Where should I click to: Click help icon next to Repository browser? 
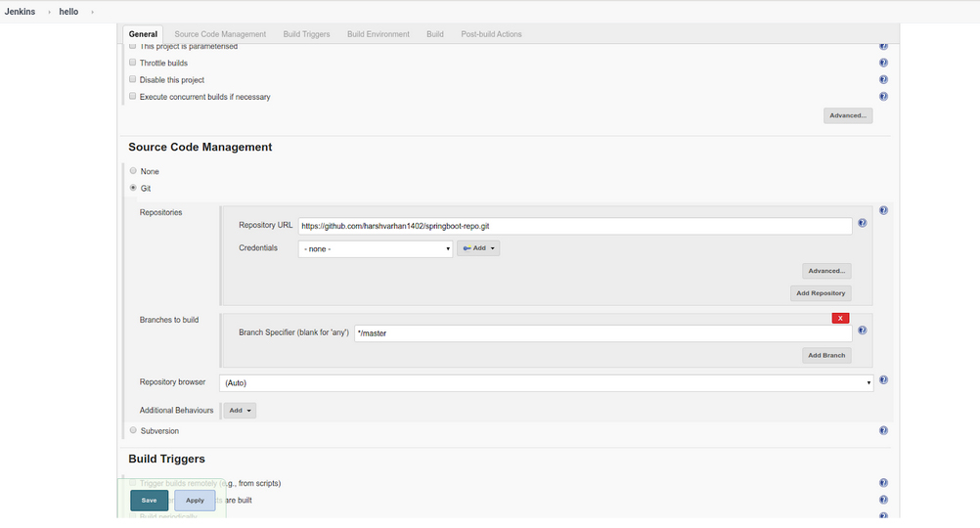(x=883, y=380)
